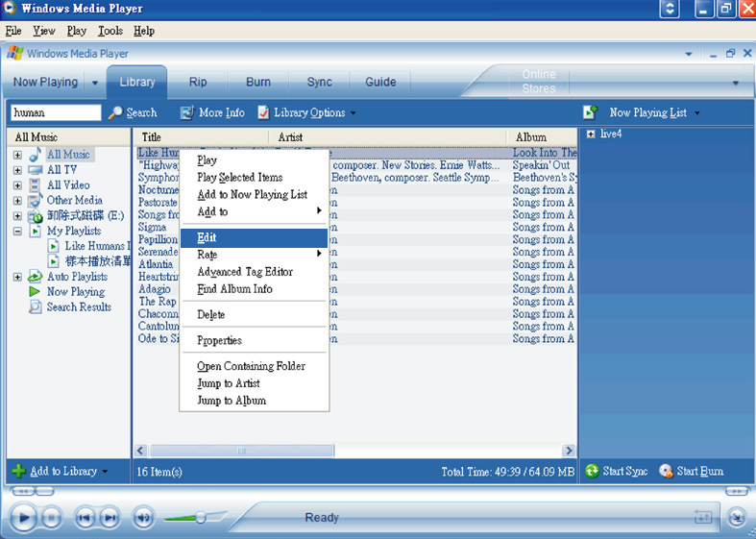The image size is (756, 539).
Task: Expand the All Music tree node
Action: (x=17, y=156)
